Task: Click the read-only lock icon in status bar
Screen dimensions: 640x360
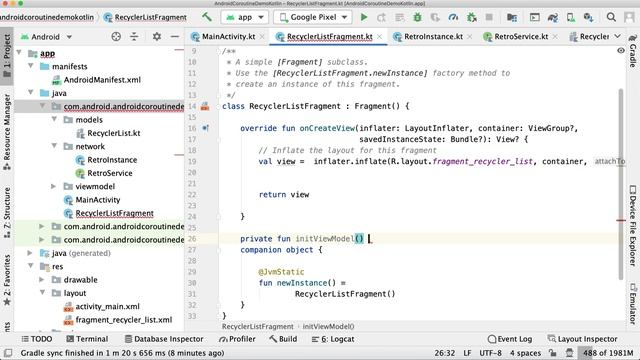Action: point(553,353)
